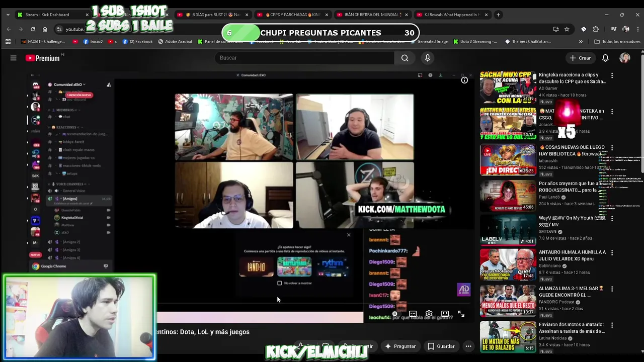
Task: Switch the player to theater mode
Action: pos(445,314)
